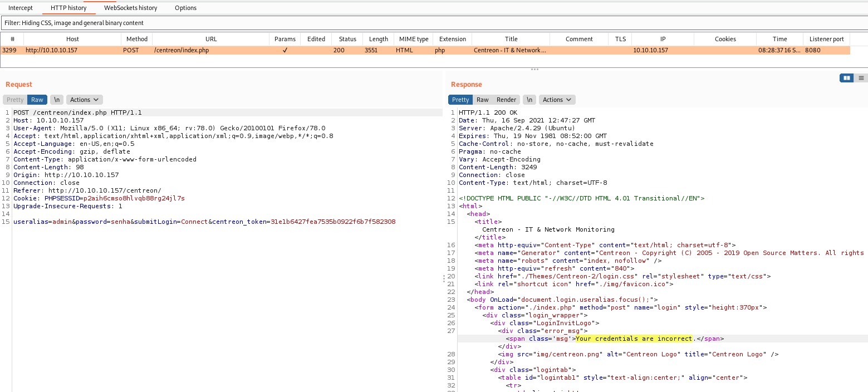Screen dimensions: 868x392
Task: Select history row number 3299
Action: click(425, 50)
